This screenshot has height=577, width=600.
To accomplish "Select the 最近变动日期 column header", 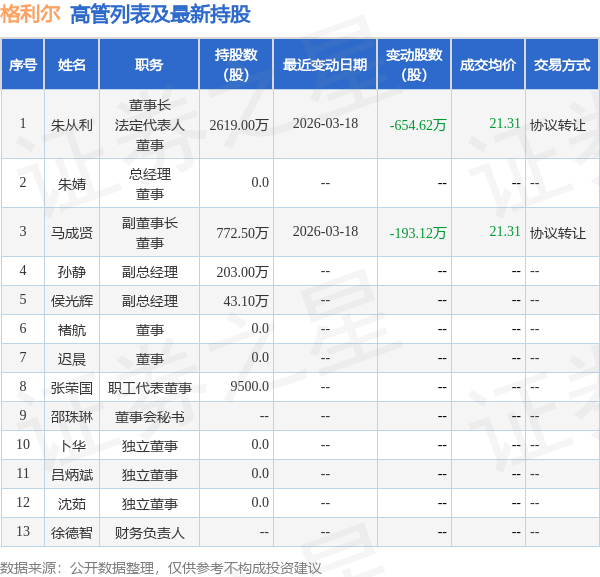I will pos(325,65).
